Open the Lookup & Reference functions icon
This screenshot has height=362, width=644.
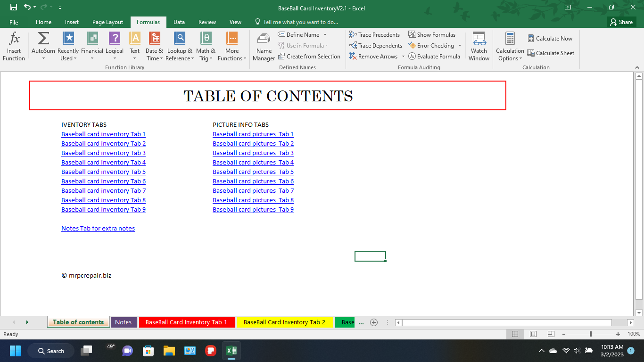point(180,39)
